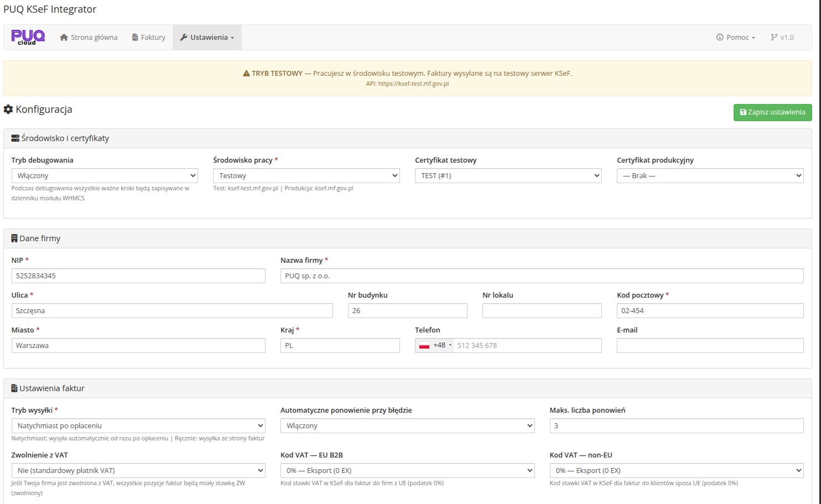The image size is (821, 504).
Task: Click the branch icon beside v1.0
Action: (x=774, y=38)
